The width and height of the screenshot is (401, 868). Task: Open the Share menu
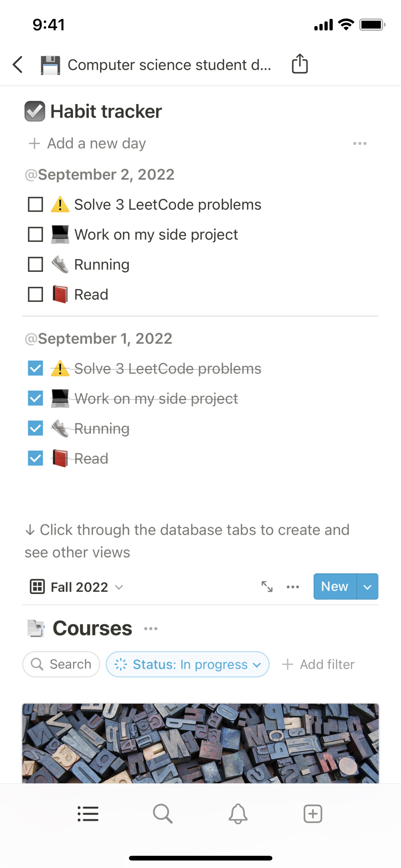(299, 64)
